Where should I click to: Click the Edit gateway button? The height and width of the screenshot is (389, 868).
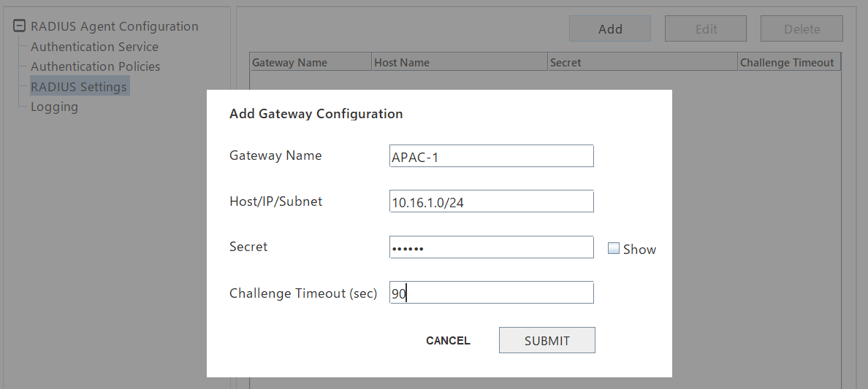(x=706, y=28)
